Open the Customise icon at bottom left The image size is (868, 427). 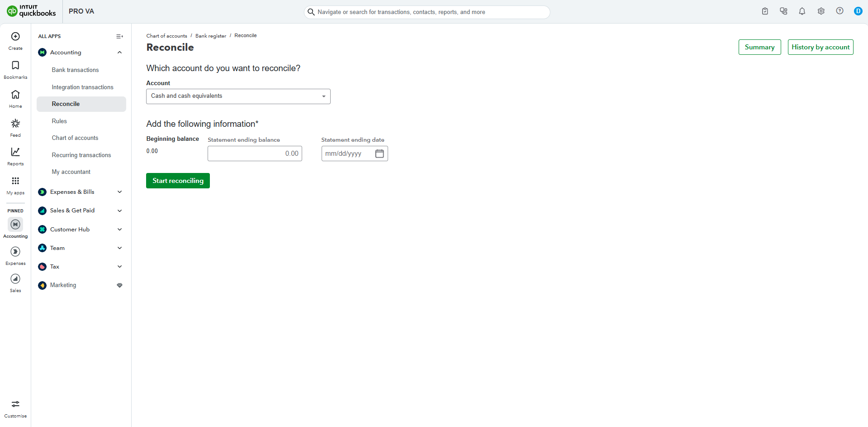pos(15,404)
